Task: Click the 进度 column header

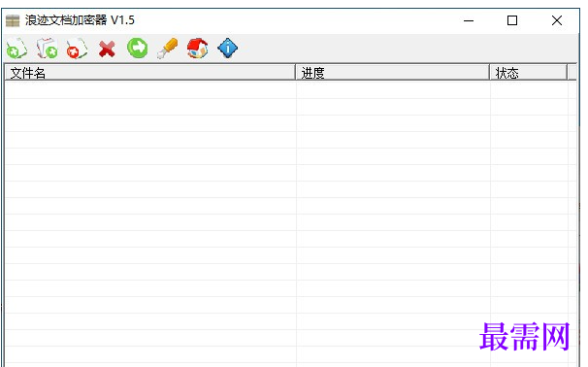Action: click(x=393, y=73)
